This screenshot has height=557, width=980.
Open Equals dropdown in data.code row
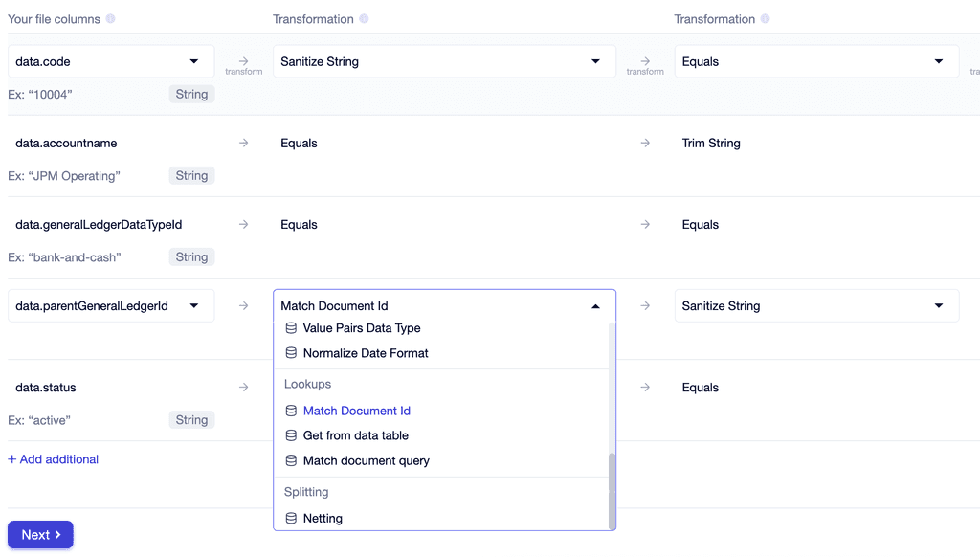[817, 61]
